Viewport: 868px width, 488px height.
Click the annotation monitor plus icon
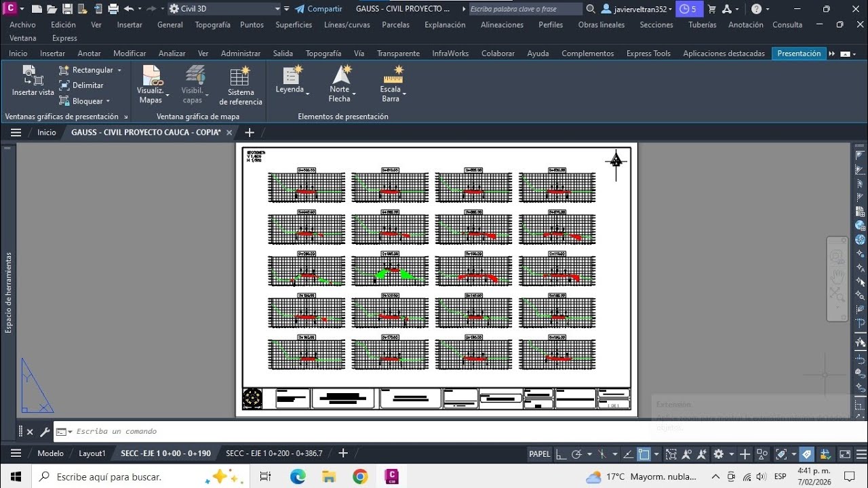(x=745, y=454)
